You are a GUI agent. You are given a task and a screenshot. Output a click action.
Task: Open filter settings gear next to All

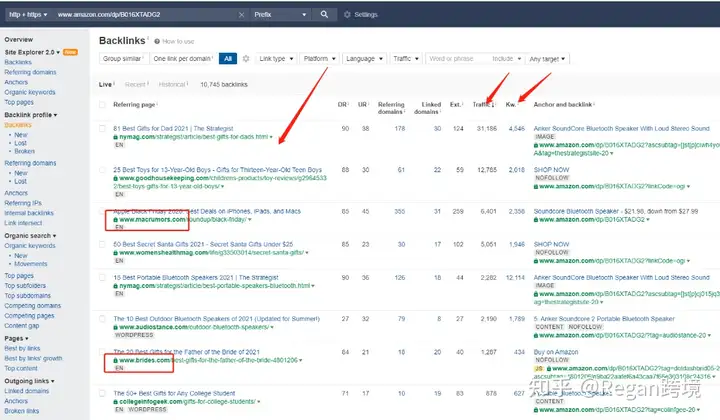click(x=246, y=59)
